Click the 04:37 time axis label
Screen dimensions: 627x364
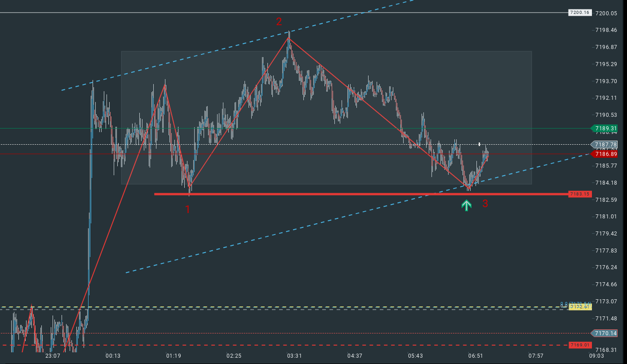355,356
